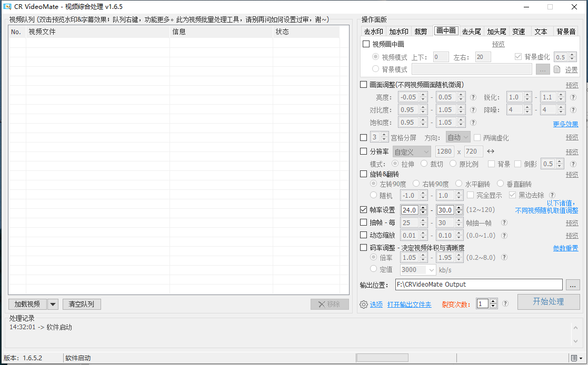
Task: Click the help icon beside 倒影 value
Action: pos(573,164)
